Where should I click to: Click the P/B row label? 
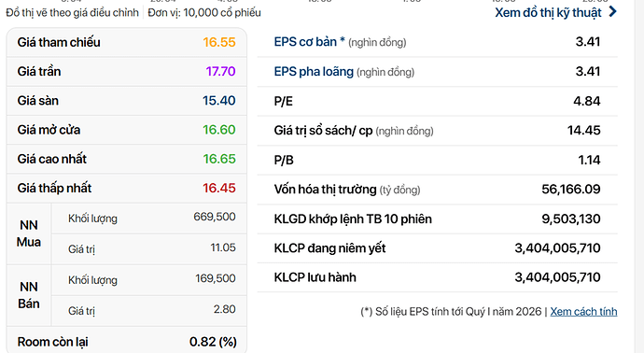click(x=284, y=160)
